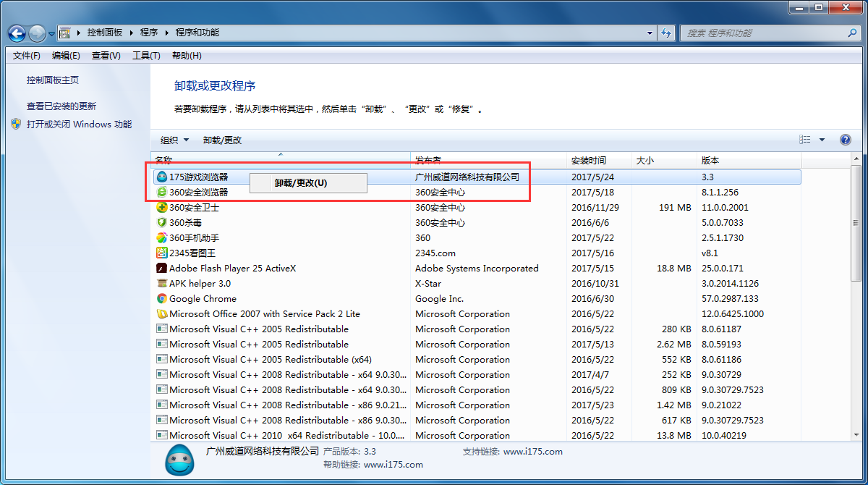
Task: Click the refresh button beside address bar
Action: tap(667, 33)
